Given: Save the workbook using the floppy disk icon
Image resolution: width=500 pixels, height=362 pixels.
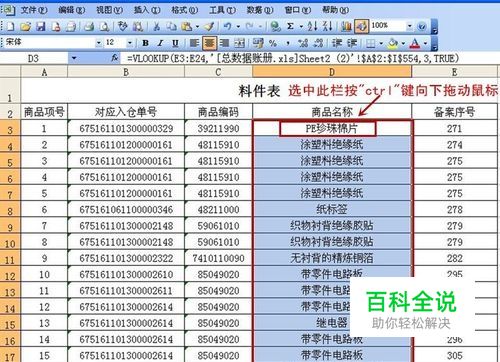Looking at the screenshot, I should 41,26.
